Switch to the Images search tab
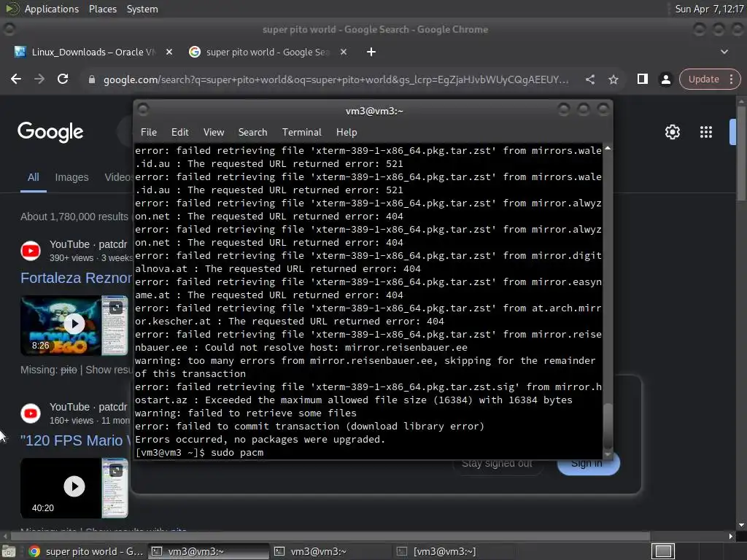Viewport: 747px width, 560px height. [x=71, y=177]
